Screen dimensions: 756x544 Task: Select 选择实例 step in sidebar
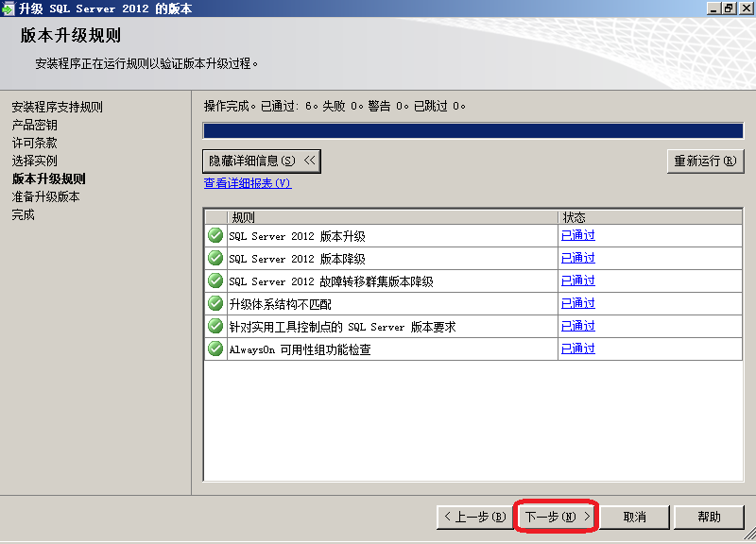tap(34, 161)
